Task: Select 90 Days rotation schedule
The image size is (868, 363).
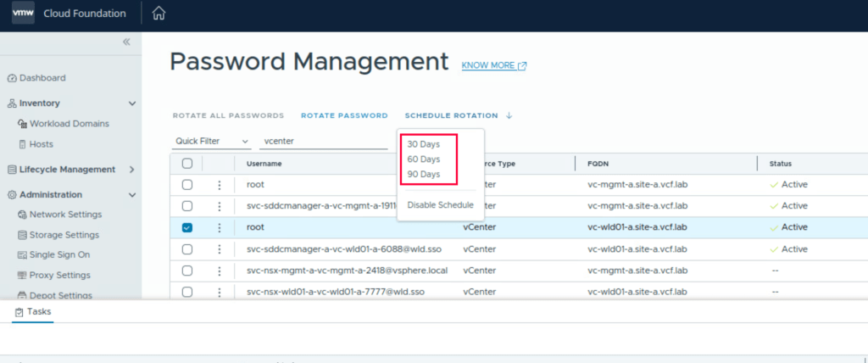Action: coord(424,174)
